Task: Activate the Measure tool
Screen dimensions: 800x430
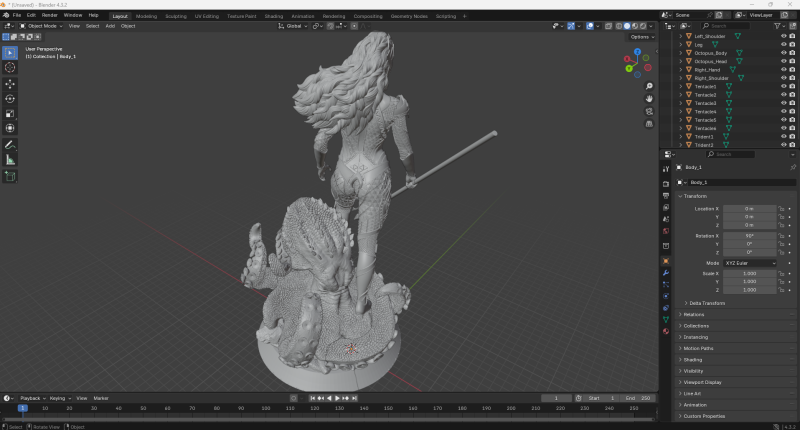Action: 10,159
